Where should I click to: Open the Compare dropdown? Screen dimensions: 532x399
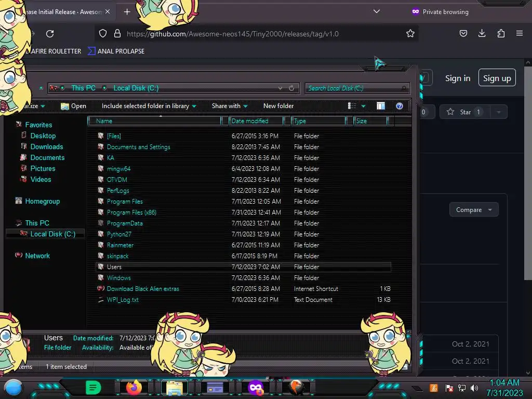(474, 210)
